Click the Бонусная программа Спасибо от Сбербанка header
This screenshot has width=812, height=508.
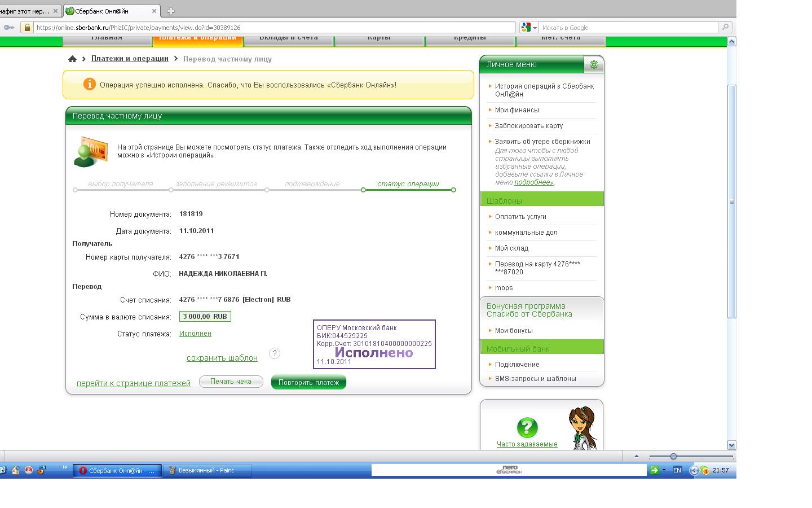pos(529,310)
